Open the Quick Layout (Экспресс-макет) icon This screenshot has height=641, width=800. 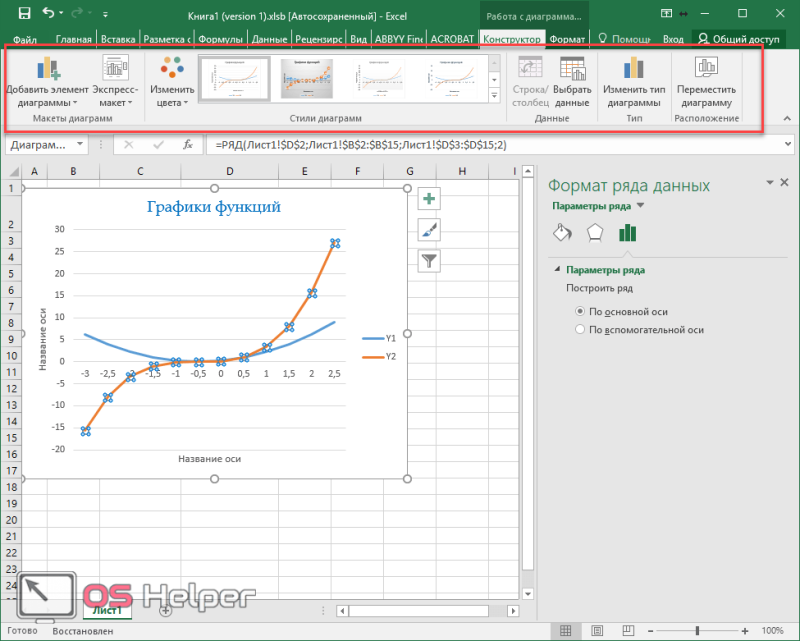pos(115,68)
